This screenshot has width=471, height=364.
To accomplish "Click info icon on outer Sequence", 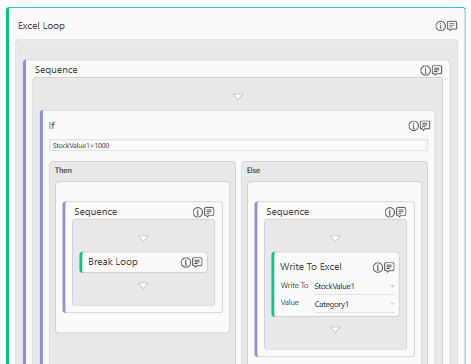I will pyautogui.click(x=425, y=70).
